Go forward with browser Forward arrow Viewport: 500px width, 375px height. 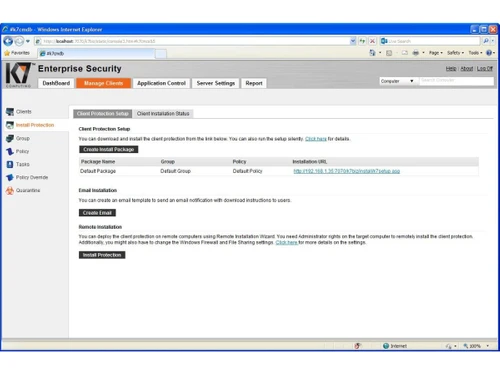pos(19,41)
